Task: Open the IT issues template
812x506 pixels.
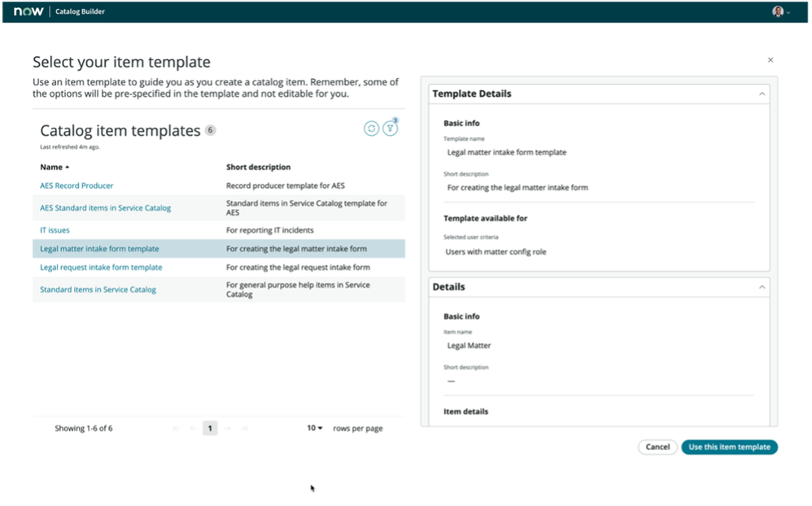Action: (55, 230)
